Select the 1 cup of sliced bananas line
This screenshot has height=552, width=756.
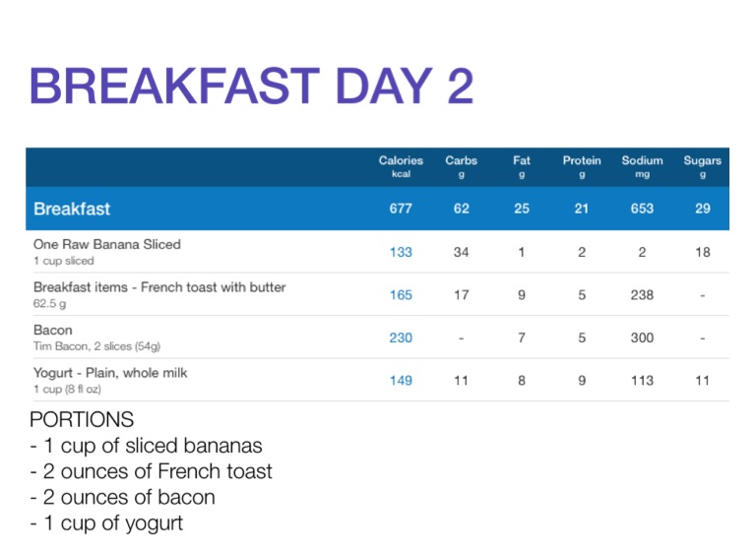tap(146, 446)
